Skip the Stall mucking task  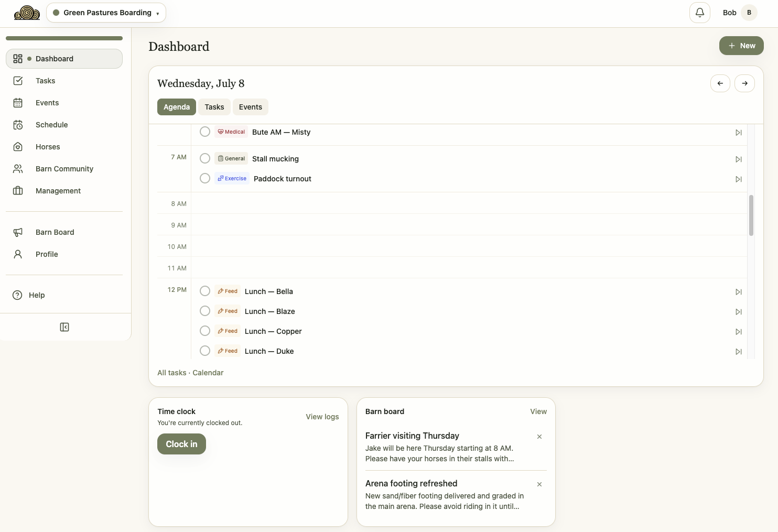(x=738, y=159)
